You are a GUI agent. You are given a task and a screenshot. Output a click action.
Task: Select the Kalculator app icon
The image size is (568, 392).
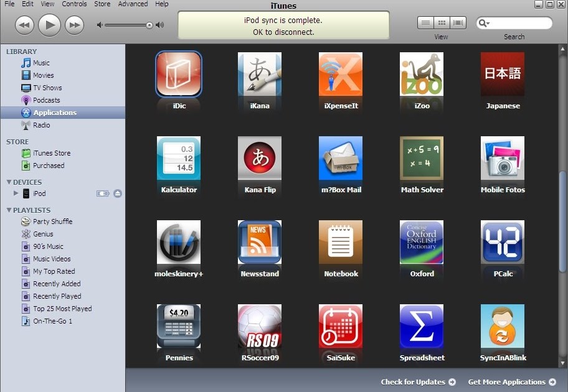(x=179, y=158)
